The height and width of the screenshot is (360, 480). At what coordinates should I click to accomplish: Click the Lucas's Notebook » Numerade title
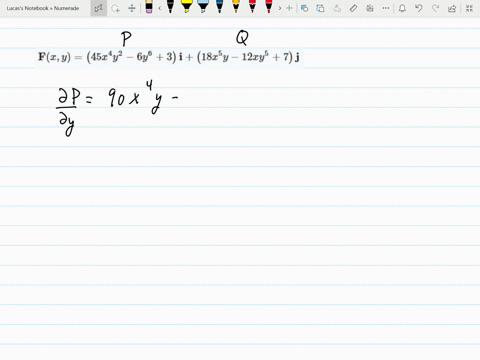(x=43, y=8)
